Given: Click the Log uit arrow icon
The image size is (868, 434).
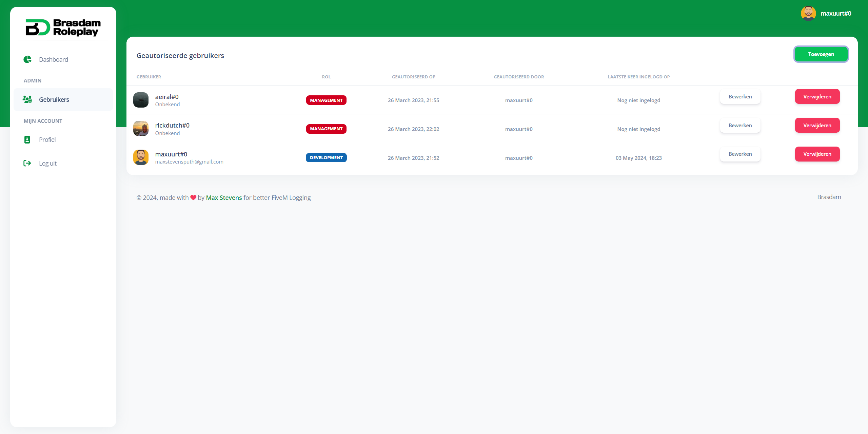Looking at the screenshot, I should point(27,163).
